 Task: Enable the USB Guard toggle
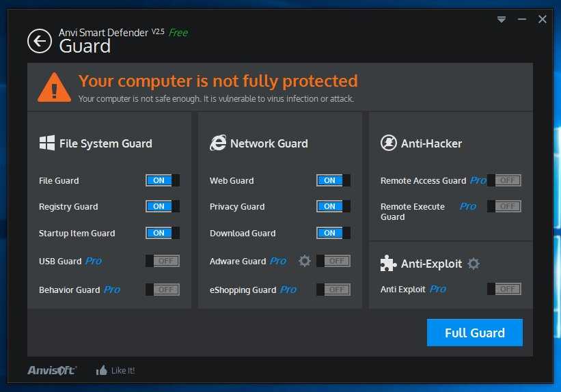pyautogui.click(x=163, y=261)
